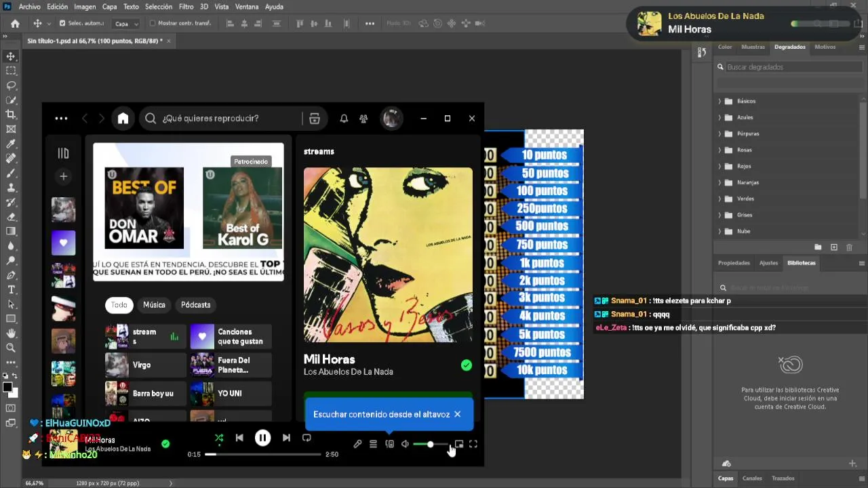Select the Gradient tool
Screen dimensions: 868x488
[11, 231]
